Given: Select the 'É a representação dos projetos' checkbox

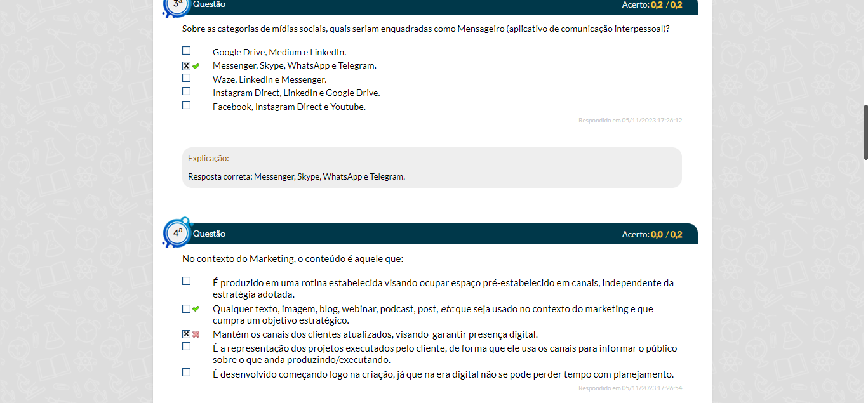Looking at the screenshot, I should 186,347.
